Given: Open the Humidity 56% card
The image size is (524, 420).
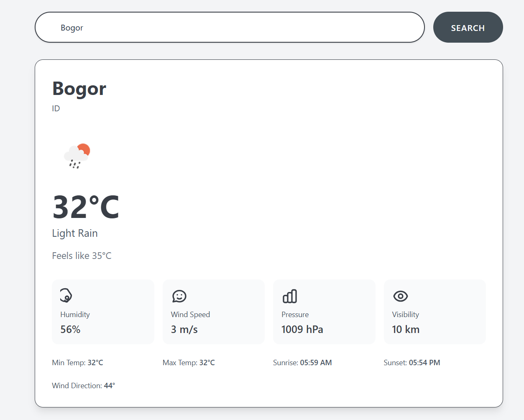Looking at the screenshot, I should tap(103, 312).
